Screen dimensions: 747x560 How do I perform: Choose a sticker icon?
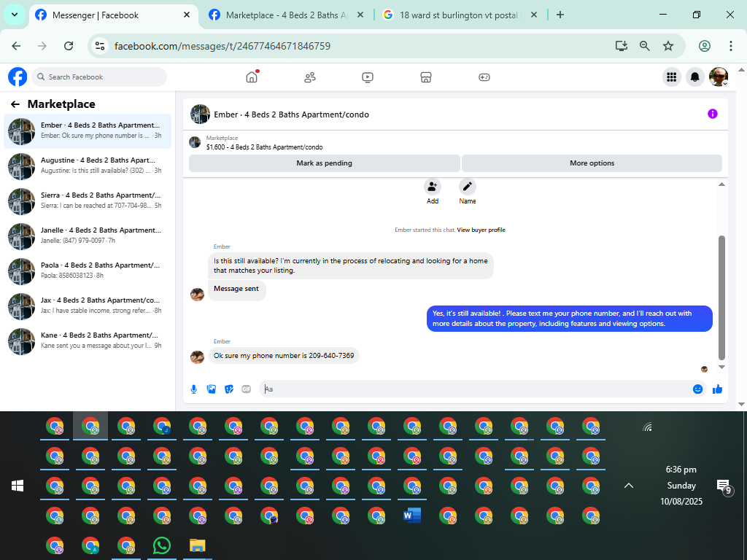tap(229, 389)
